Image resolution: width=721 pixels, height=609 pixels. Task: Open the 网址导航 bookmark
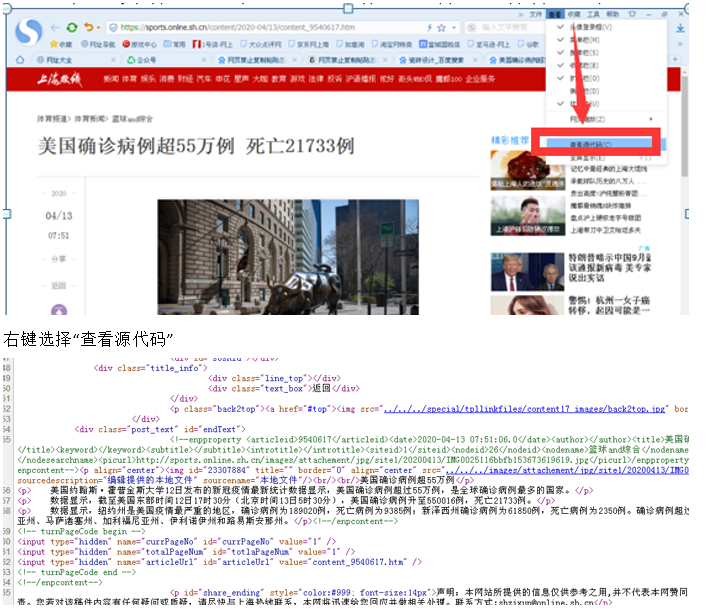coord(98,44)
